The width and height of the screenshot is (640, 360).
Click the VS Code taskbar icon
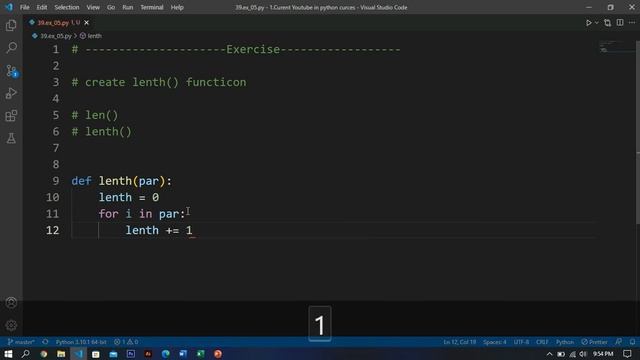point(78,354)
